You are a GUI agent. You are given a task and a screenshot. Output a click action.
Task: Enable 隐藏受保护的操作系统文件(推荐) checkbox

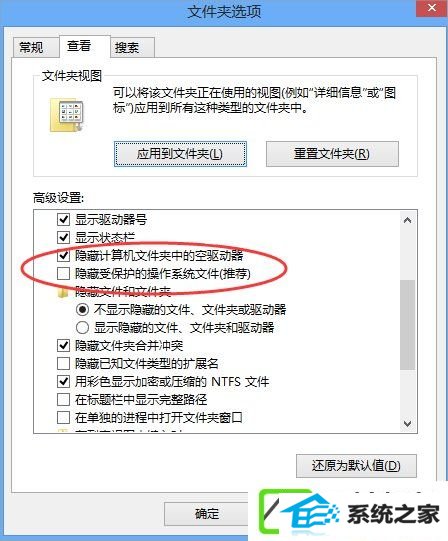pyautogui.click(x=64, y=274)
